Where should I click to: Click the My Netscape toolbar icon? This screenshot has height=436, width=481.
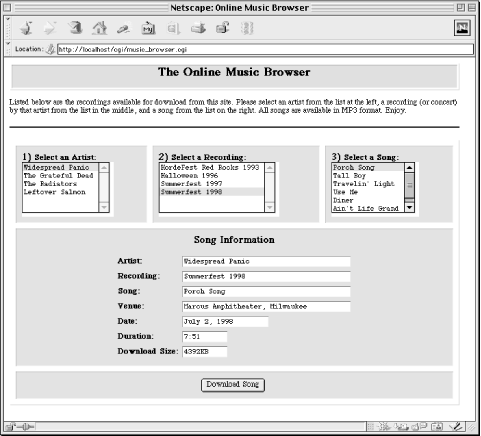tap(148, 28)
